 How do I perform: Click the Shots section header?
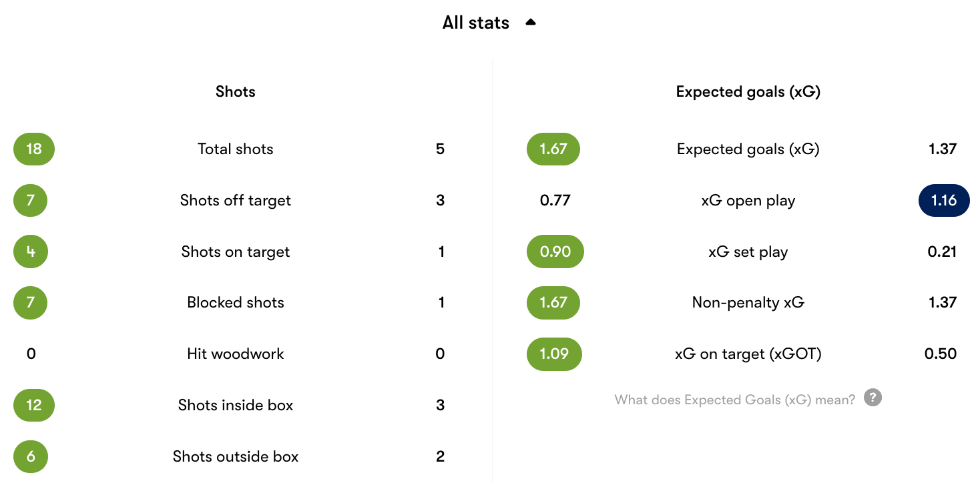tap(236, 92)
